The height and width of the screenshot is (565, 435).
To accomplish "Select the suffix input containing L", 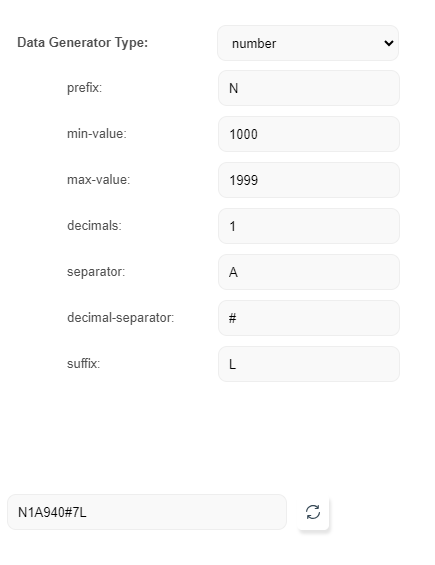I will (x=309, y=364).
